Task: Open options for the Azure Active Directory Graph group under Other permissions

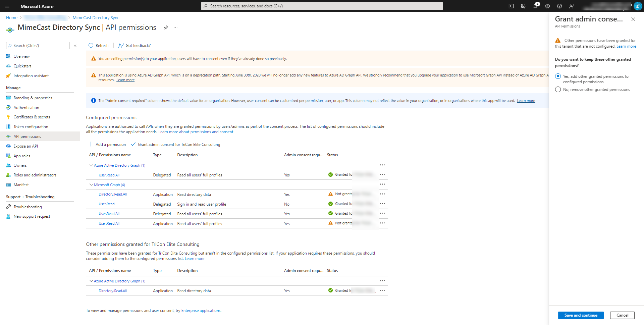Action: coord(382,281)
